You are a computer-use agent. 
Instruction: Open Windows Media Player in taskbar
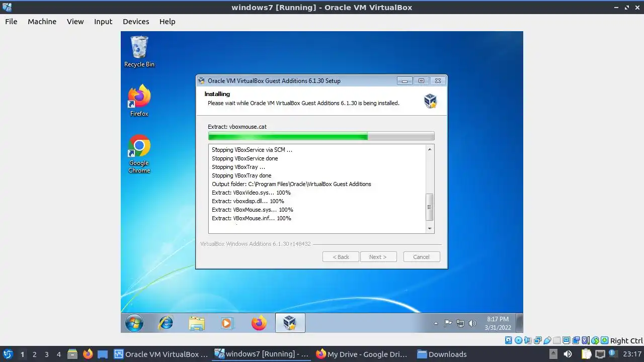(227, 323)
